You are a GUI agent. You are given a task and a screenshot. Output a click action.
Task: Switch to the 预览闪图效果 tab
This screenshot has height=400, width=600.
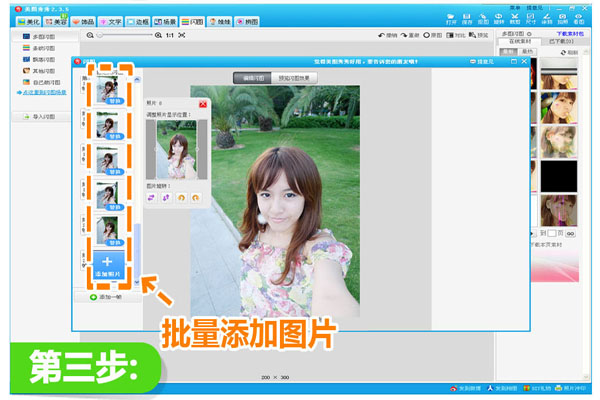[x=294, y=78]
